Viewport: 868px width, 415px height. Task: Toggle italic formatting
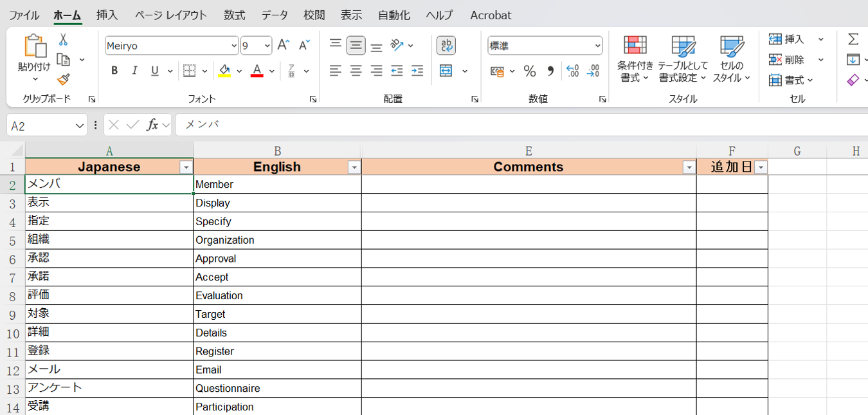tap(134, 71)
